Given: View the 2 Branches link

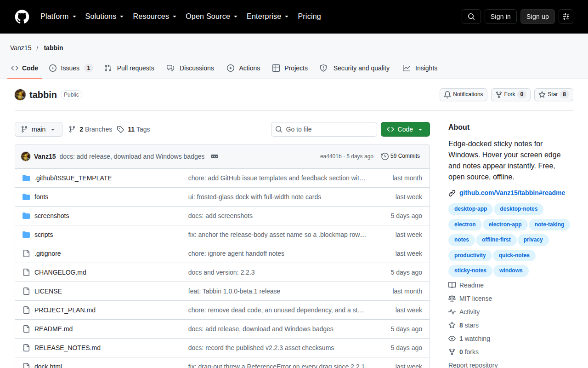Looking at the screenshot, I should pos(90,129).
